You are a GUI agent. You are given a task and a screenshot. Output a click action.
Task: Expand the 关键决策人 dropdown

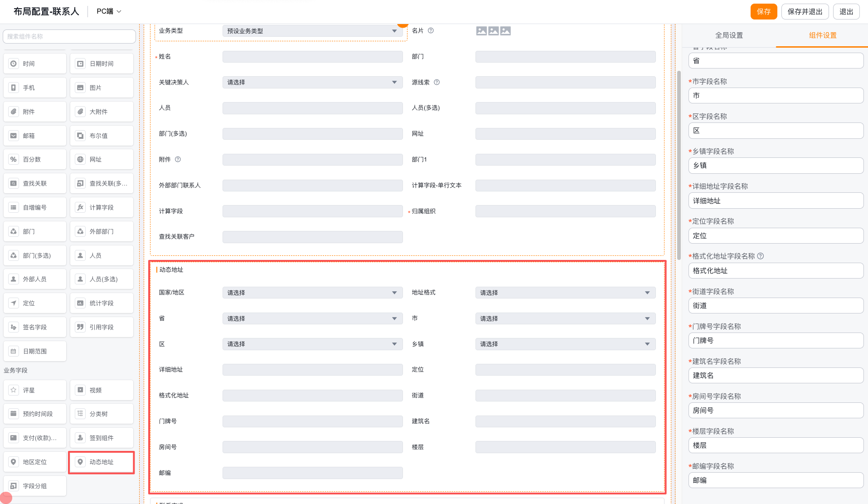coord(312,83)
